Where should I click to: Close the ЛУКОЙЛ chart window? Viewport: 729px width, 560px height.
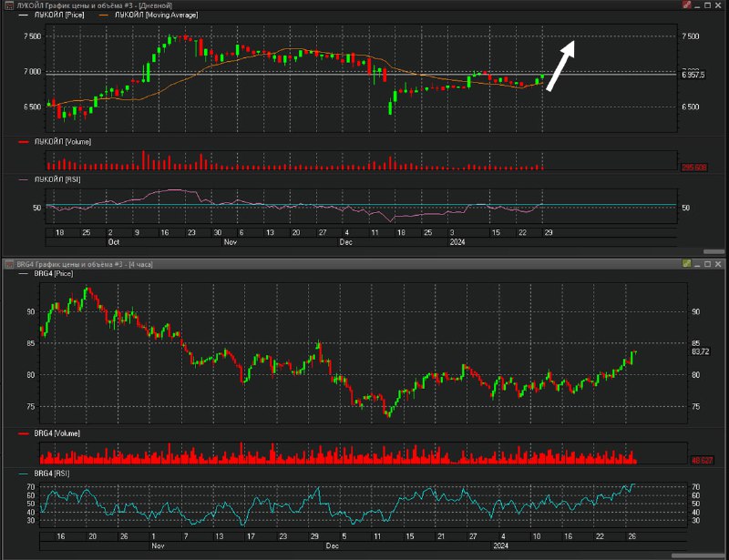[x=718, y=5]
